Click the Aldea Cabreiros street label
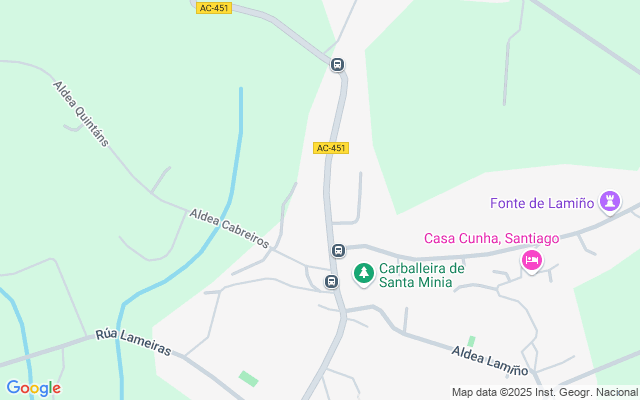This screenshot has height=400, width=640. [x=229, y=228]
